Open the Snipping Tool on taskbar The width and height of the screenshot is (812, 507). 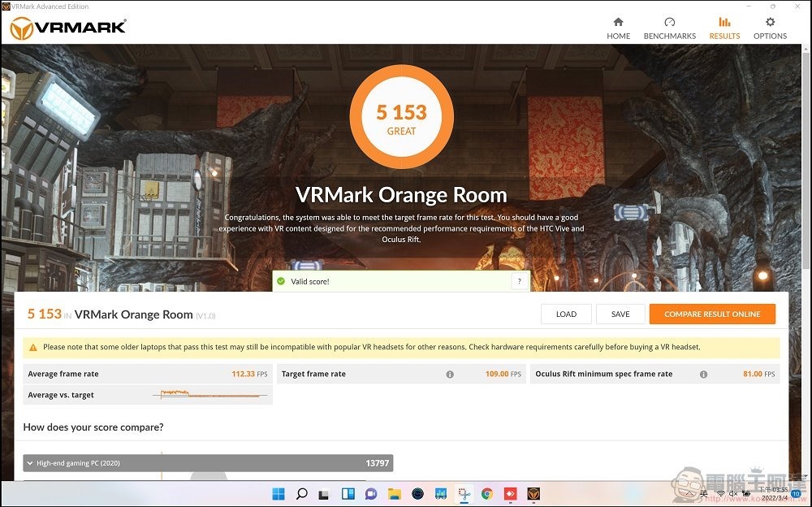coord(464,493)
